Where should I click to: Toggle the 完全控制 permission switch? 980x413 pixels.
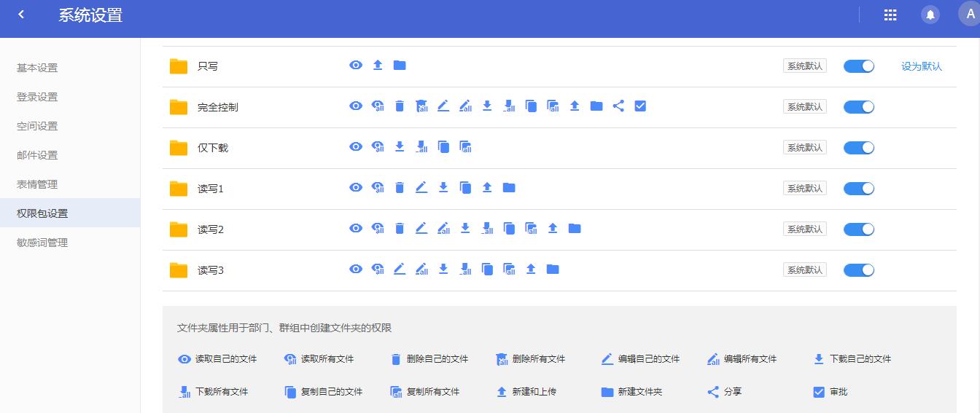[x=858, y=107]
